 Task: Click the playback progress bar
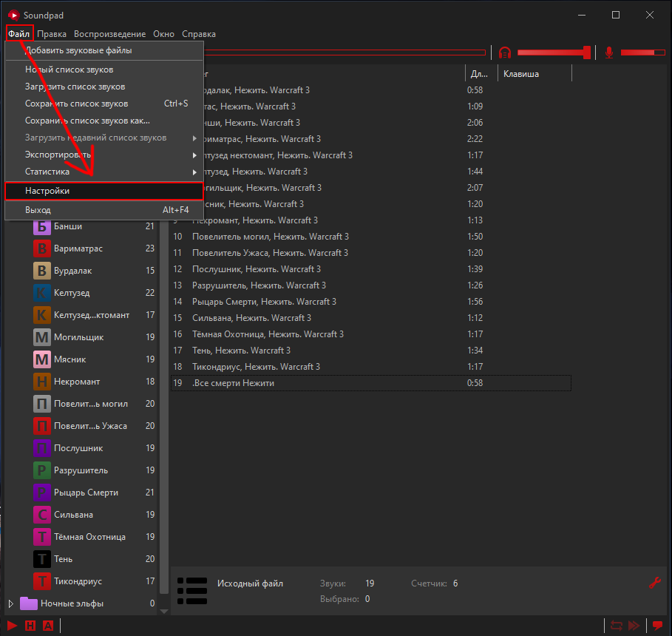pyautogui.click(x=345, y=53)
